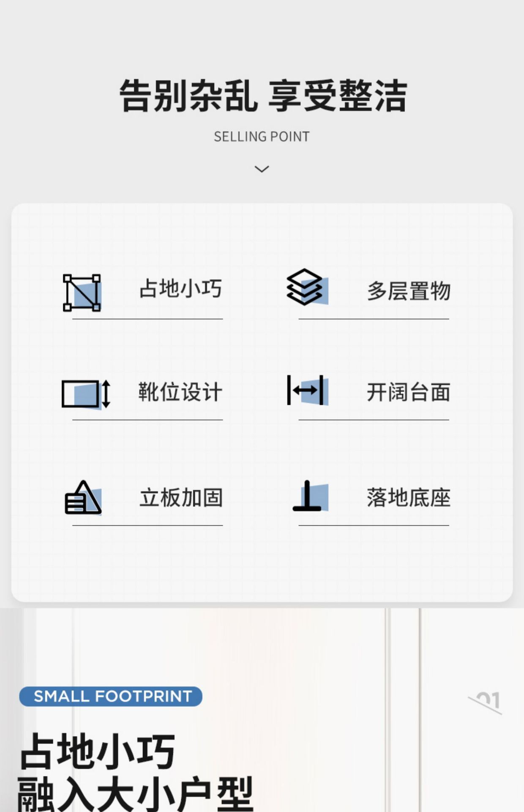This screenshot has height=812, width=524.
Task: Click the SELLING POINT subtitle text
Action: click(x=262, y=137)
